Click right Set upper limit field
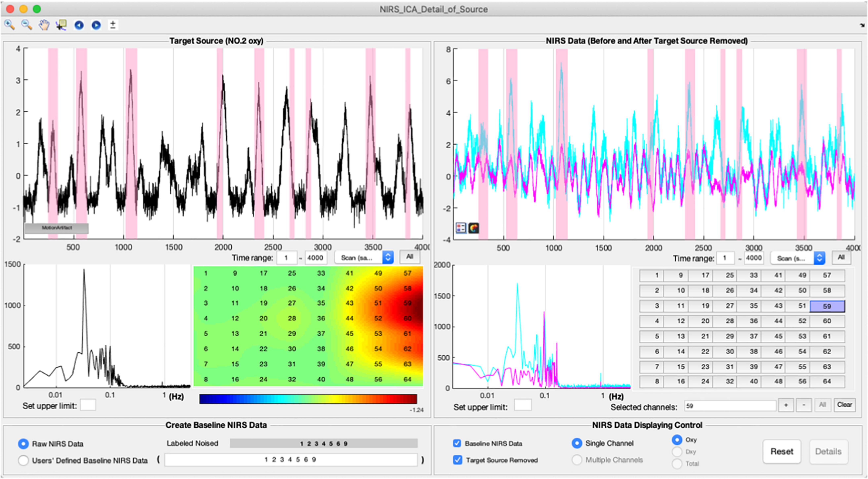 coord(523,405)
